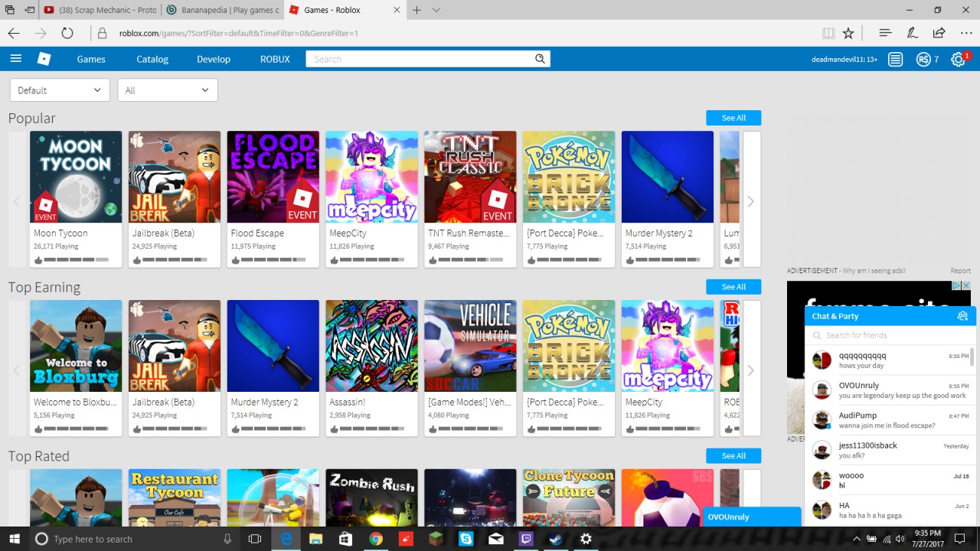Open the Catalog nav item
Viewport: 980px width, 551px height.
tap(152, 59)
